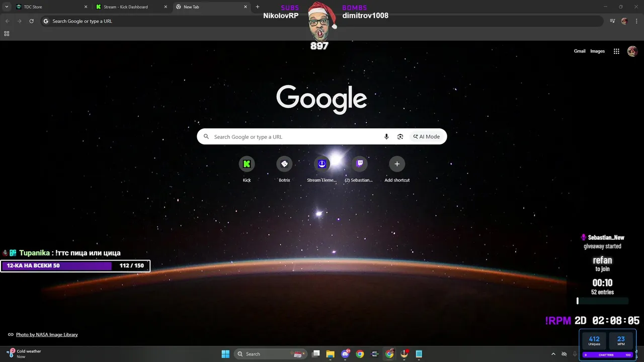
Task: Open the (2) Sebastian... Twitch shortcut
Action: pyautogui.click(x=359, y=164)
